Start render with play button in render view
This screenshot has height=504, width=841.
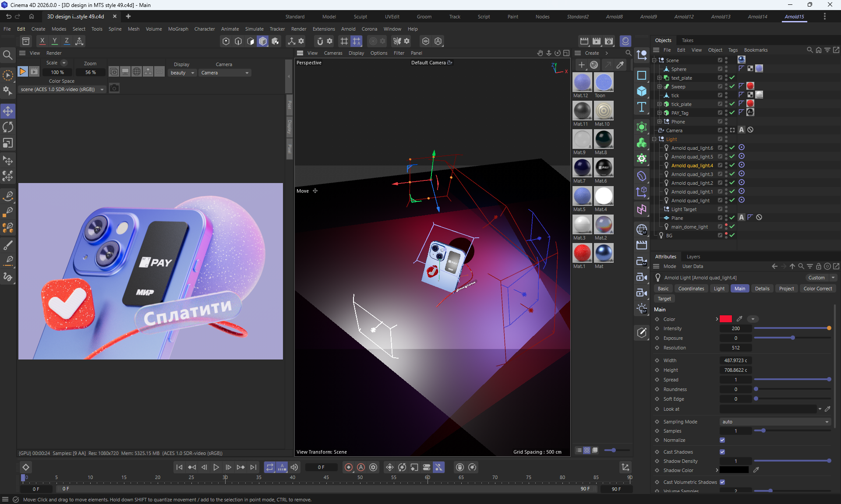tap(22, 71)
